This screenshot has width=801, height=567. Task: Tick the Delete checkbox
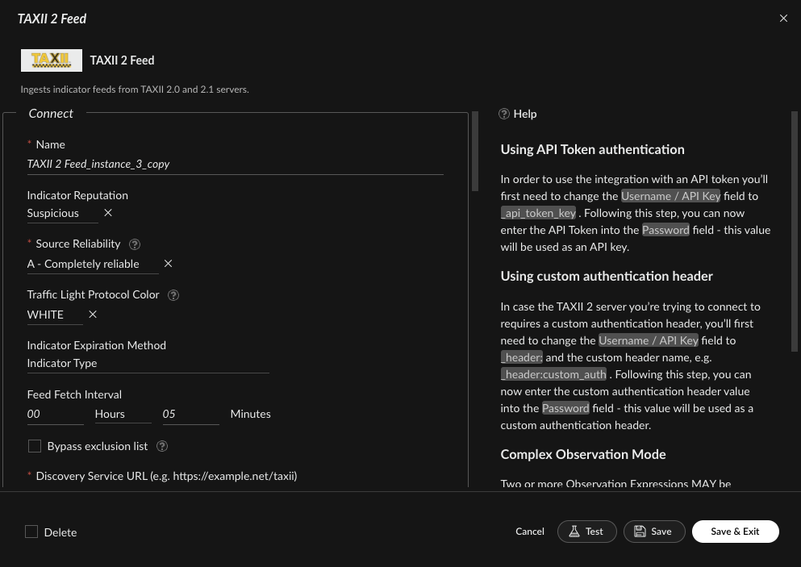[32, 532]
